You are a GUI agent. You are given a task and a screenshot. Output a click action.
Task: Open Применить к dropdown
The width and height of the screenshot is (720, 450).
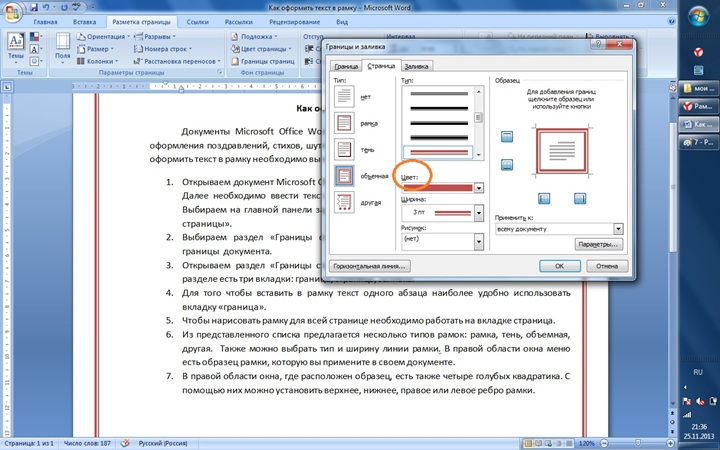point(618,229)
